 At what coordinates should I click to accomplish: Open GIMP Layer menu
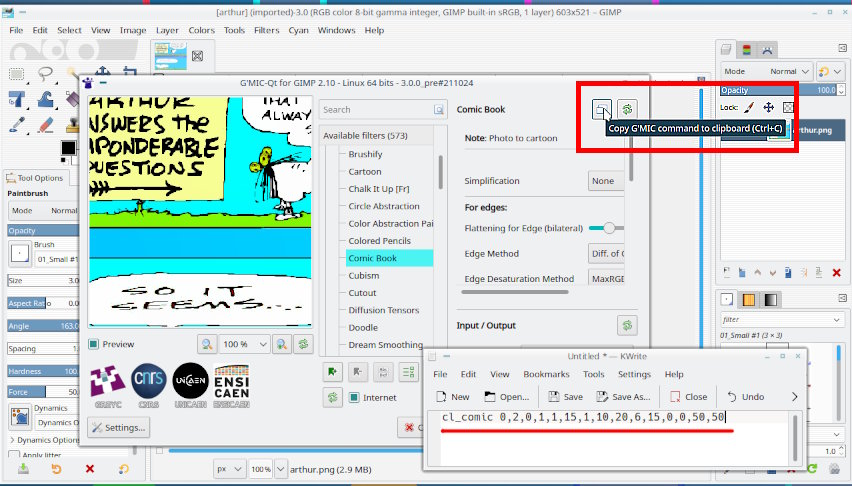(167, 30)
